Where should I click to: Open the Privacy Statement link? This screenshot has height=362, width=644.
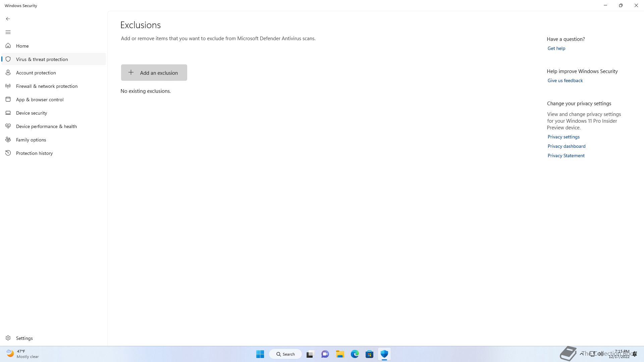[x=566, y=156]
